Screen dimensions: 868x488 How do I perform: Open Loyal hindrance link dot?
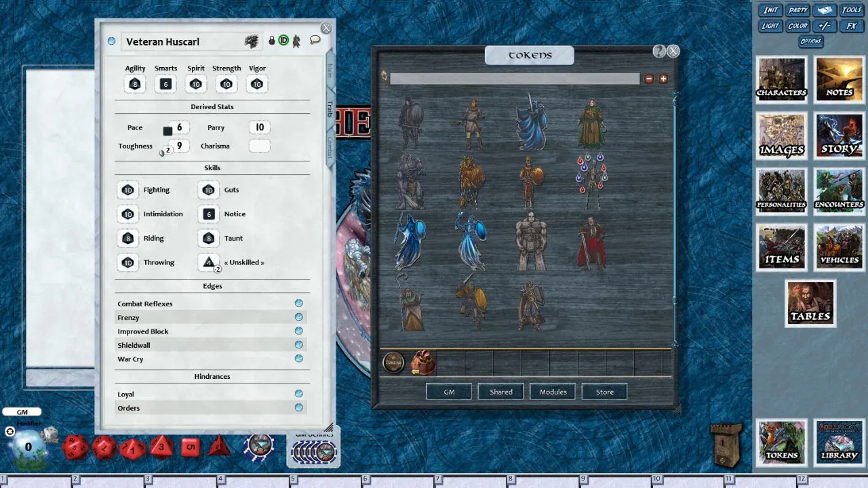coord(298,394)
